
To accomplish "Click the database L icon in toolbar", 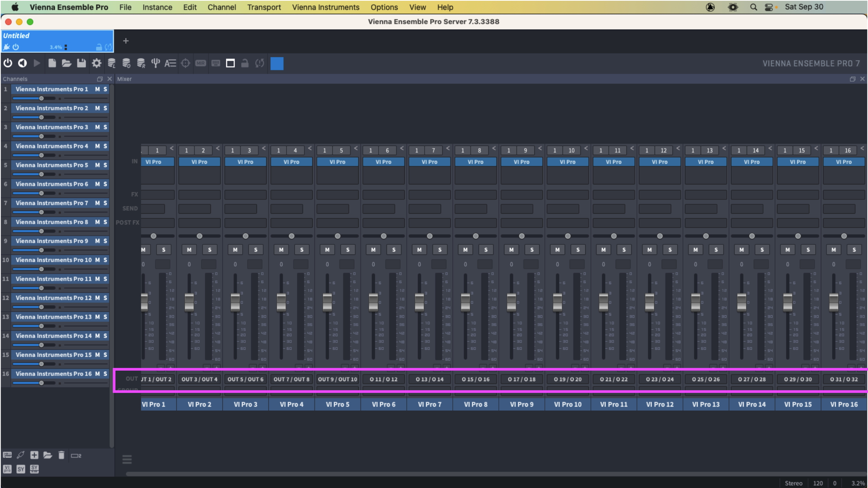I will pos(111,63).
